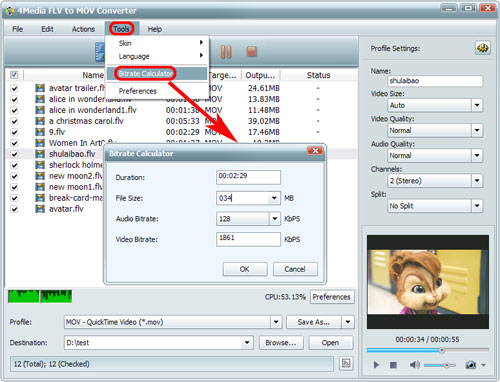Uncheck a christmas carol.flv checkbox
The image size is (500, 382).
pos(14,121)
